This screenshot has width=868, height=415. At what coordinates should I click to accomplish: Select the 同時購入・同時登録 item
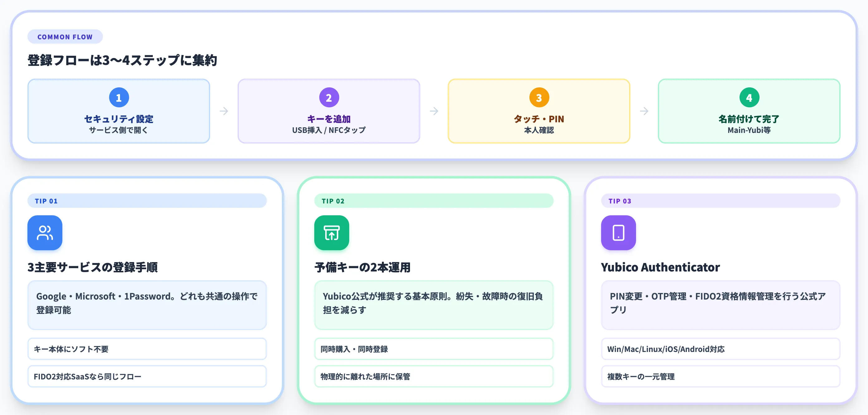click(434, 349)
